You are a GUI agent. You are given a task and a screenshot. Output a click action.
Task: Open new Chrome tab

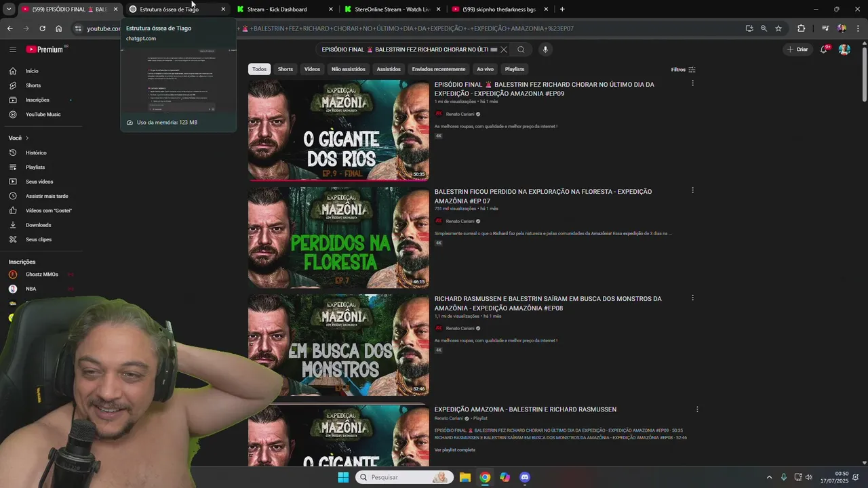pos(562,9)
